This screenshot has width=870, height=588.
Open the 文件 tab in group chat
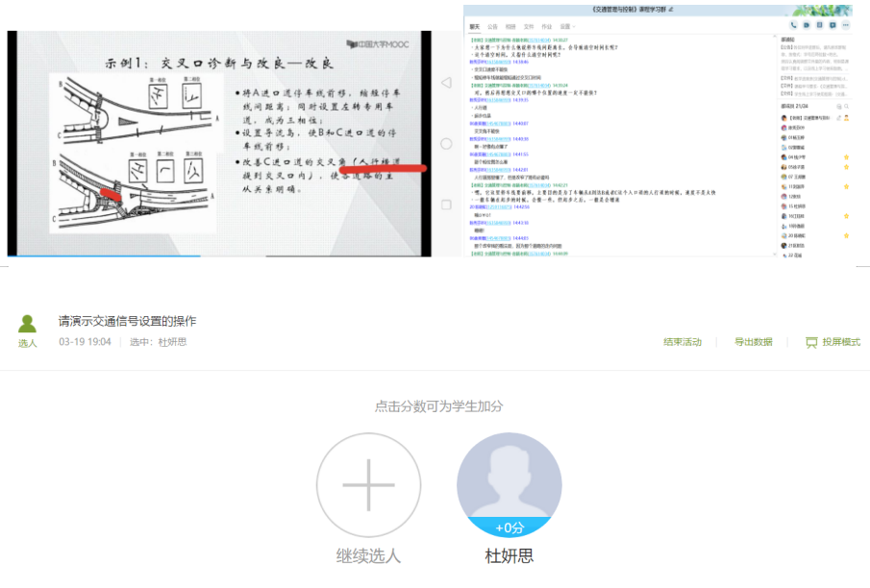pos(529,27)
